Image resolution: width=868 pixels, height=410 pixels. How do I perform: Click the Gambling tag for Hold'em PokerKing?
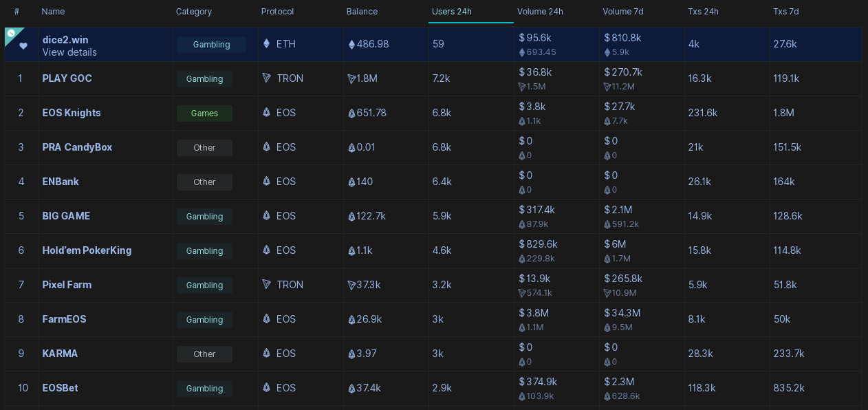pyautogui.click(x=204, y=251)
